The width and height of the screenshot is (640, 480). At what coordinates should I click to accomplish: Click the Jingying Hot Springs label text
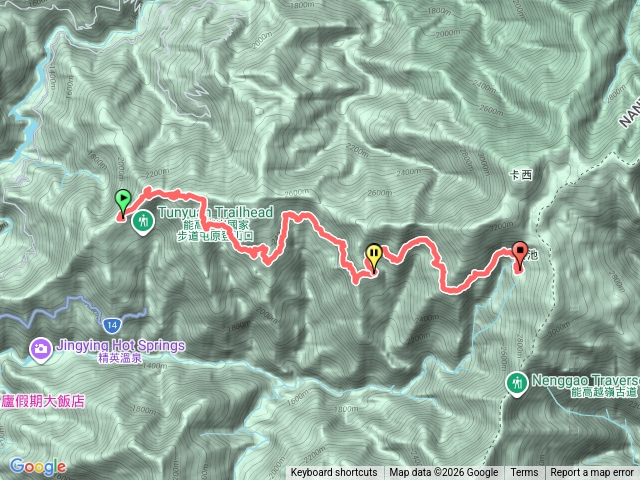(x=120, y=346)
